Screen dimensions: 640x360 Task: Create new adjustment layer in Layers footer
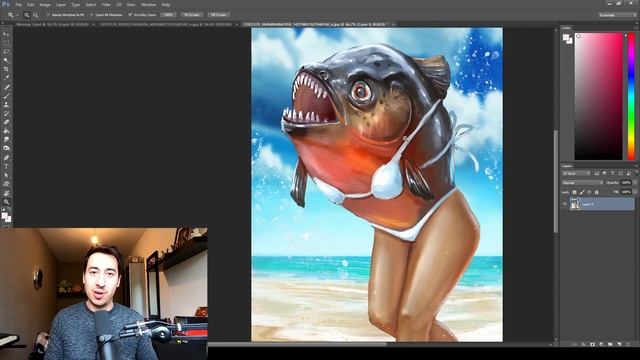(601, 344)
